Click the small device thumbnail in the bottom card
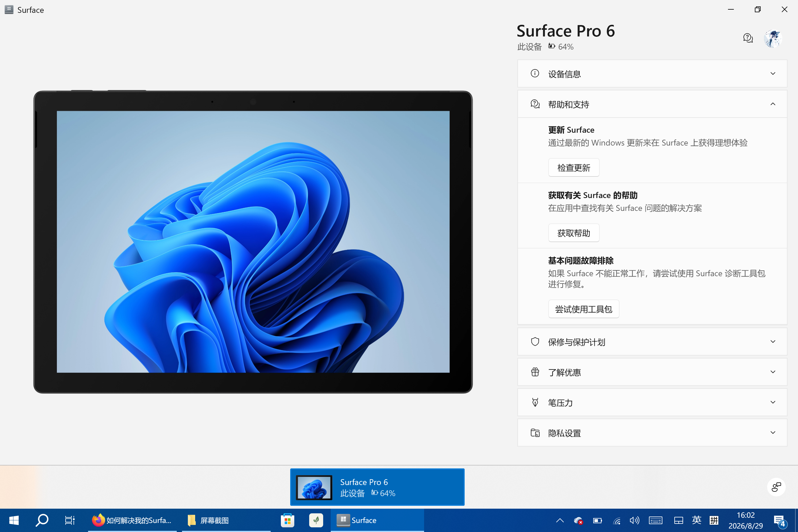The image size is (798, 532). pos(314,488)
